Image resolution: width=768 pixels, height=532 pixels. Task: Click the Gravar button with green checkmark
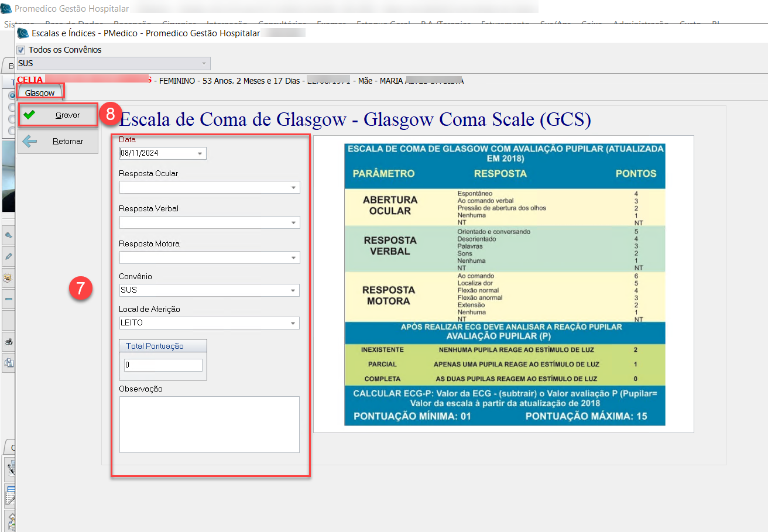pyautogui.click(x=58, y=115)
